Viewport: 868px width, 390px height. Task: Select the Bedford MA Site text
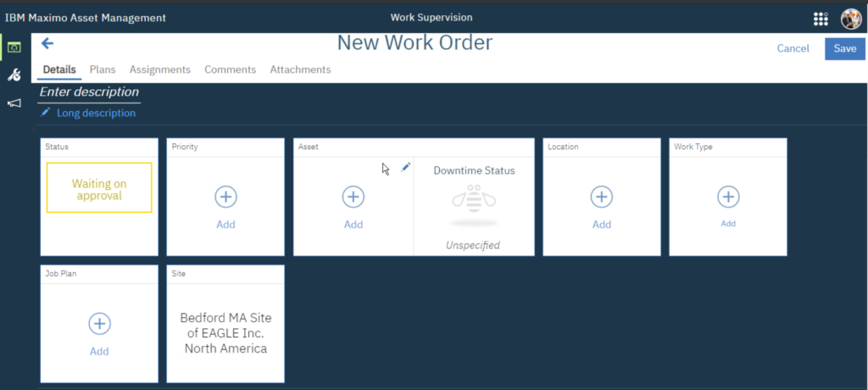pyautogui.click(x=225, y=333)
